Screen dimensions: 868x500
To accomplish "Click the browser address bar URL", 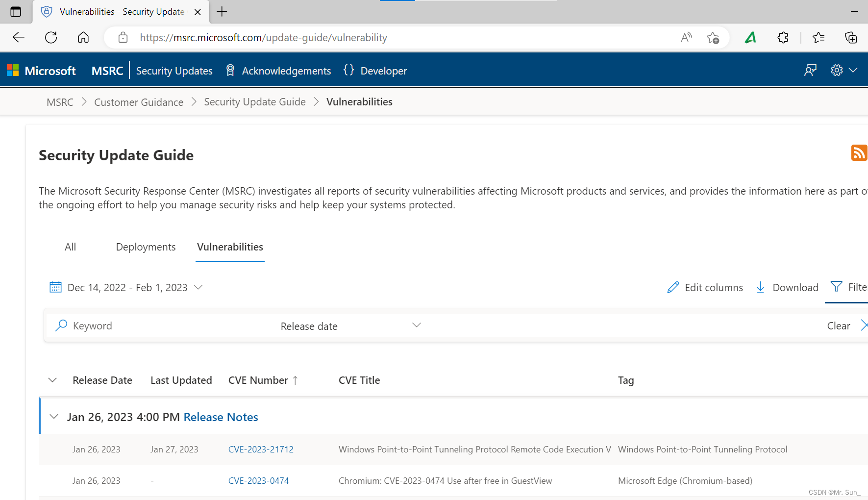I will pyautogui.click(x=263, y=37).
